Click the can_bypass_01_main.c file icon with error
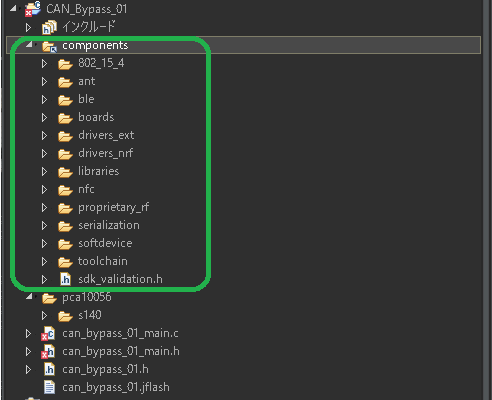The width and height of the screenshot is (492, 400). point(48,333)
